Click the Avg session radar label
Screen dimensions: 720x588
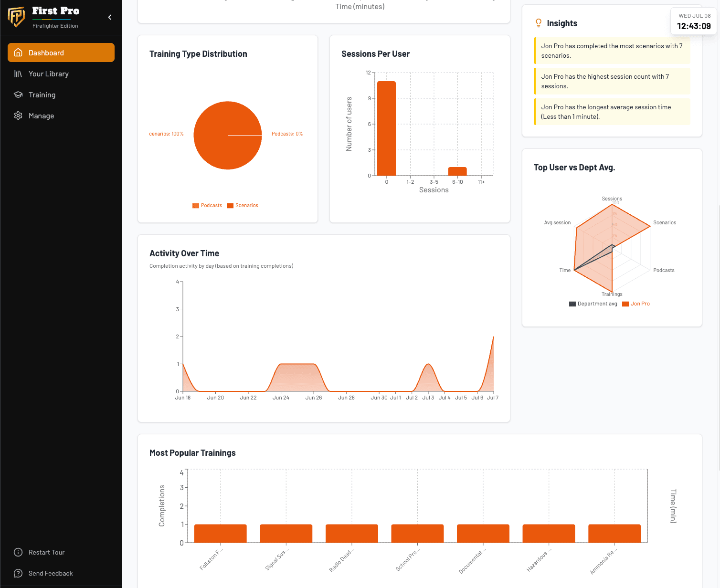(x=557, y=222)
